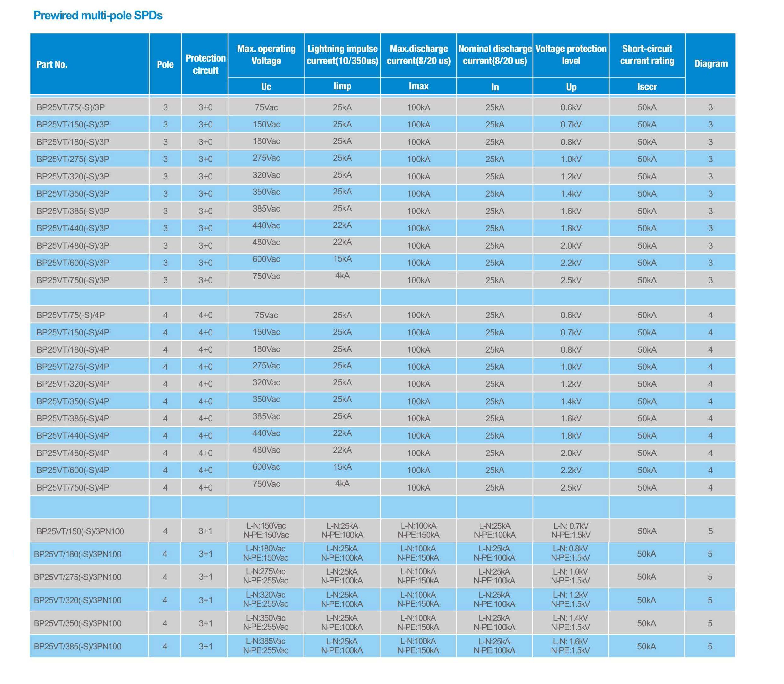Click the 'Imax' sub-header cell
The image size is (784, 684).
pos(419,86)
